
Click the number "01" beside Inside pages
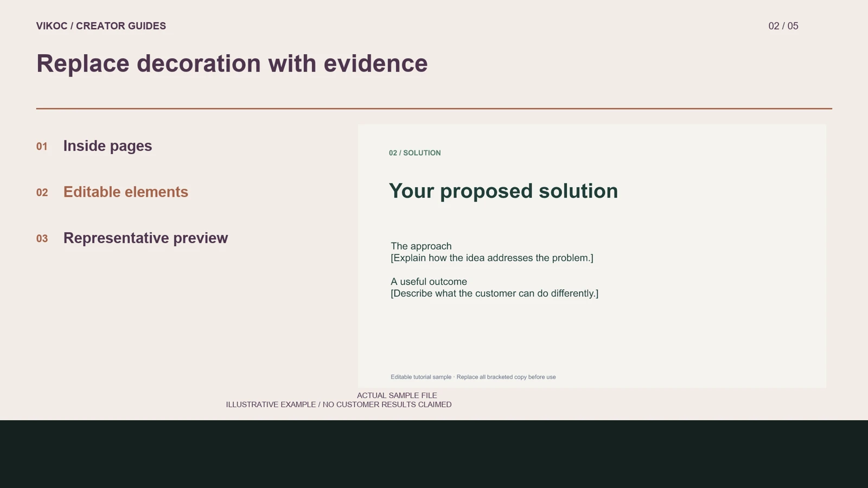[42, 146]
